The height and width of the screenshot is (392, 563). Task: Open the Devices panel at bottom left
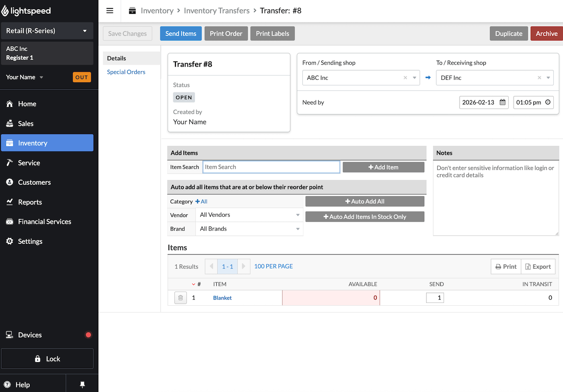pyautogui.click(x=24, y=335)
